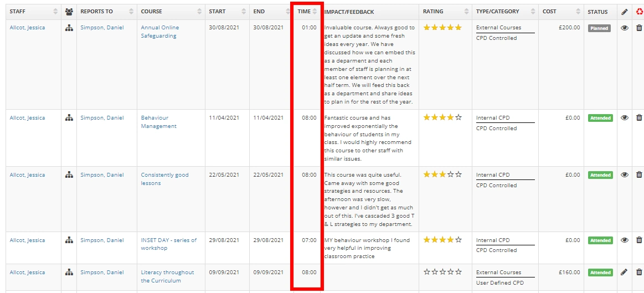Image resolution: width=644 pixels, height=293 pixels.
Task: Click the red recycle icon in table header
Action: (x=640, y=12)
